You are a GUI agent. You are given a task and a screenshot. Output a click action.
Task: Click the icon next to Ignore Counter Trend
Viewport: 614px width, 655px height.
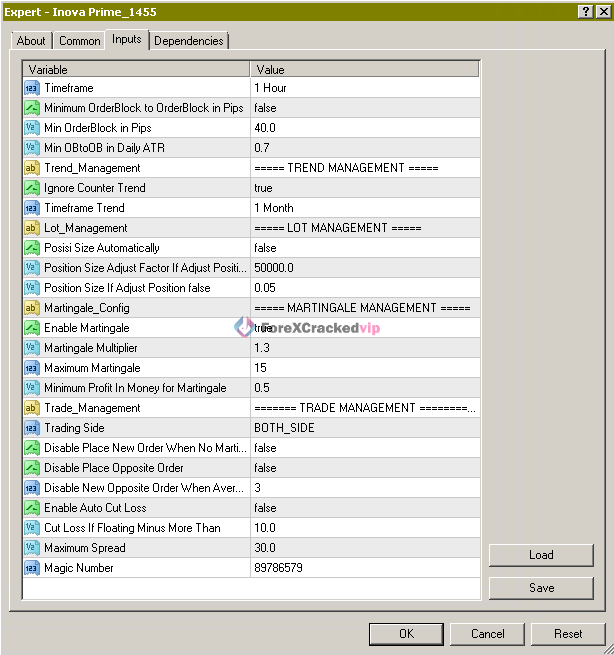point(31,188)
